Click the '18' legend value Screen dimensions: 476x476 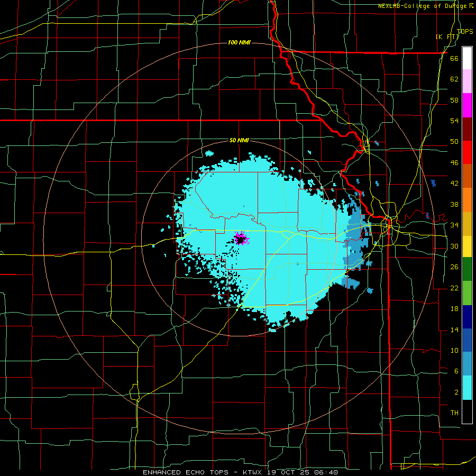[454, 309]
